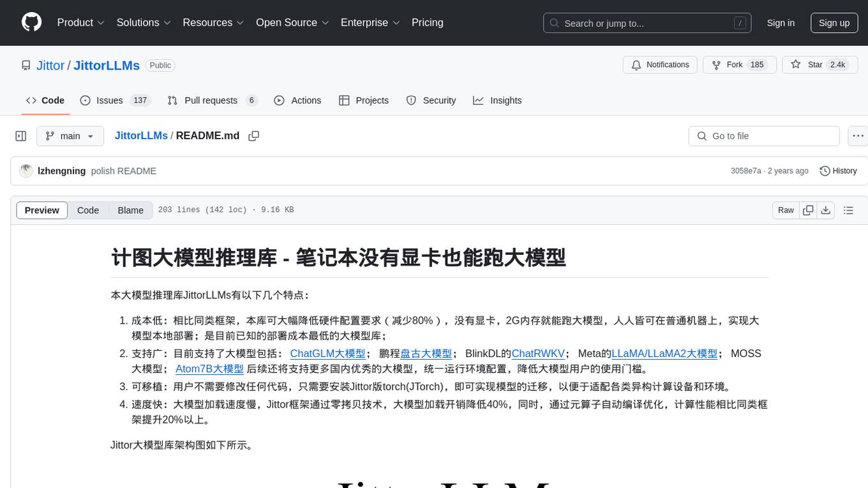The height and width of the screenshot is (488, 868).
Task: Click the Notifications bell button
Action: tap(660, 65)
